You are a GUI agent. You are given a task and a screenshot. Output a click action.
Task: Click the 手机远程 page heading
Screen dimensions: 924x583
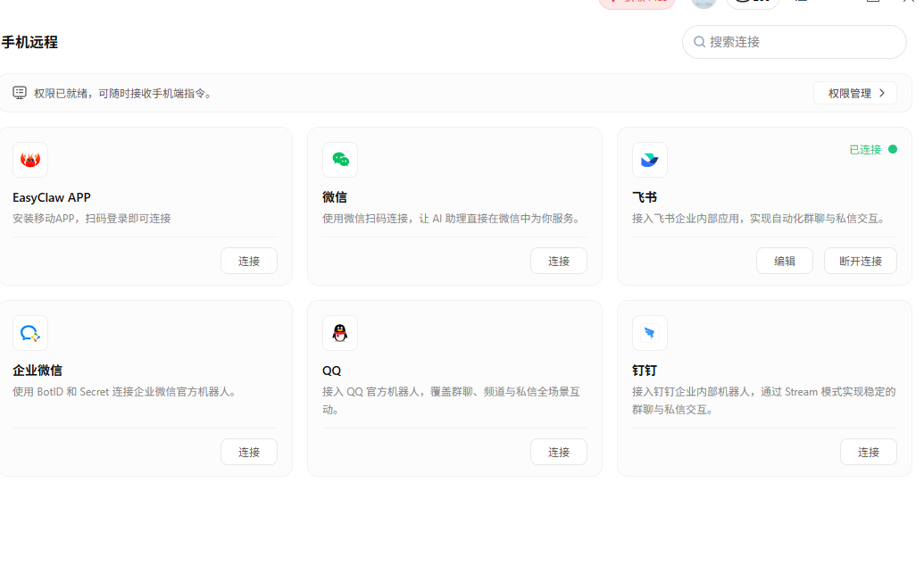coord(29,43)
